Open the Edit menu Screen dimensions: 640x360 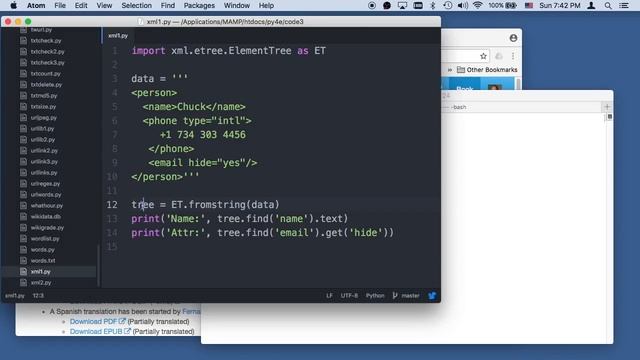[x=81, y=6]
